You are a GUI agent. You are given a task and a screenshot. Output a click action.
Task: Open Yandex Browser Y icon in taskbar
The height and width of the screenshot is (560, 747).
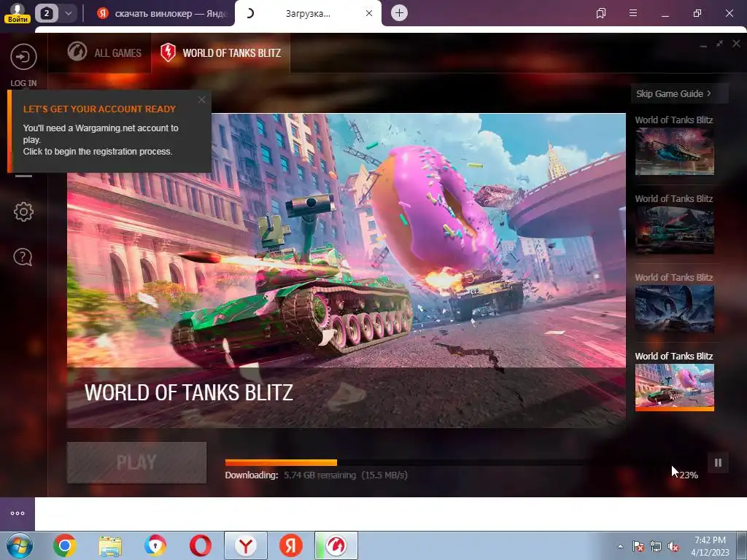[x=246, y=545]
